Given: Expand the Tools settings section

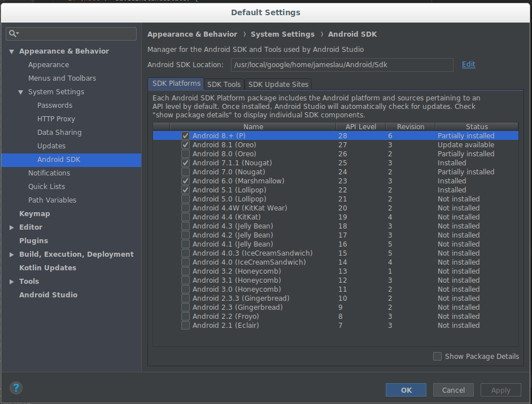Looking at the screenshot, I should 12,282.
